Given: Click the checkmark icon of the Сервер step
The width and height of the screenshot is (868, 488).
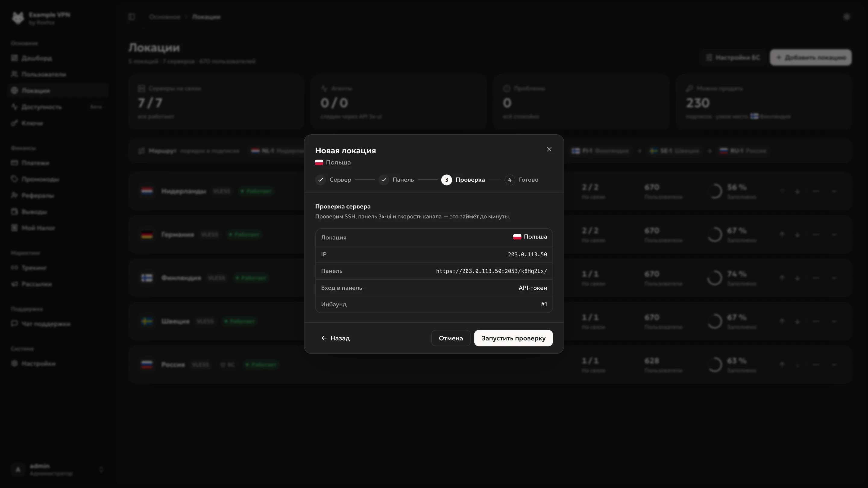Looking at the screenshot, I should coord(320,180).
